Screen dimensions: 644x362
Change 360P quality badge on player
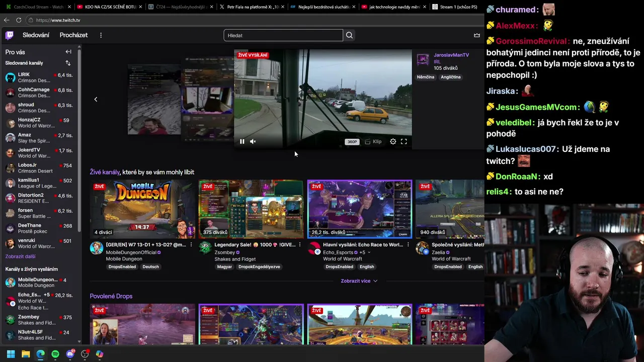click(x=352, y=142)
